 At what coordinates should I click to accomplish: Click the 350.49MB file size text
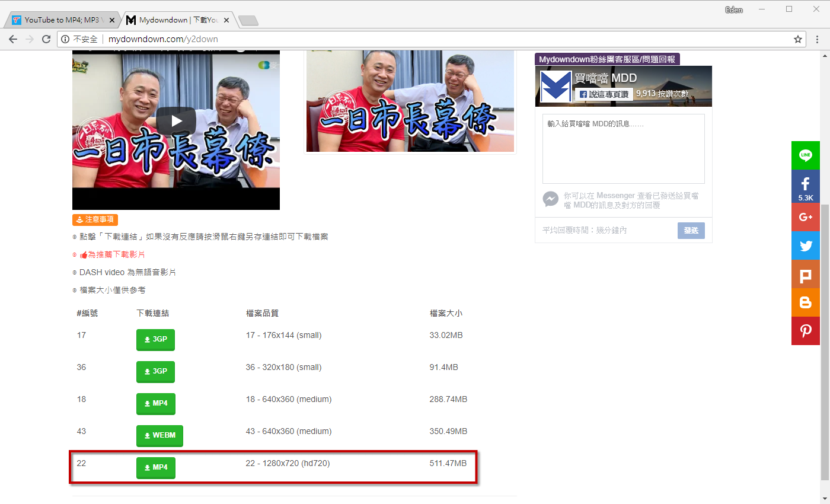pos(448,431)
